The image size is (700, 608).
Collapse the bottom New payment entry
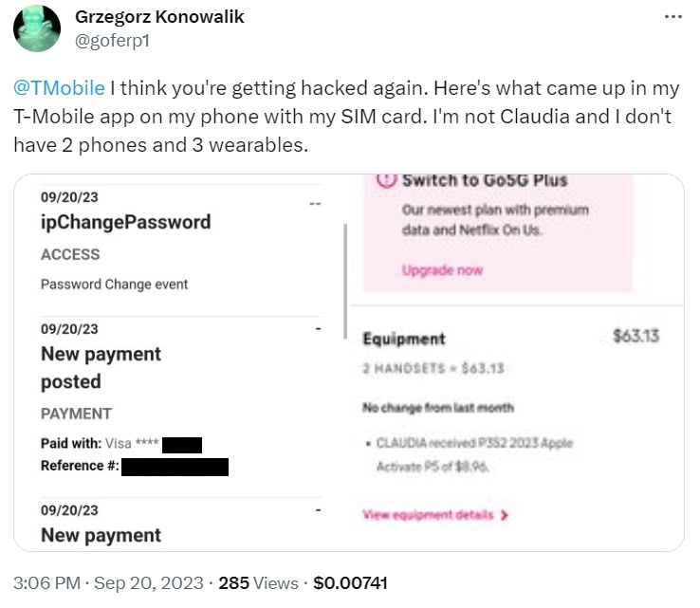pos(316,510)
